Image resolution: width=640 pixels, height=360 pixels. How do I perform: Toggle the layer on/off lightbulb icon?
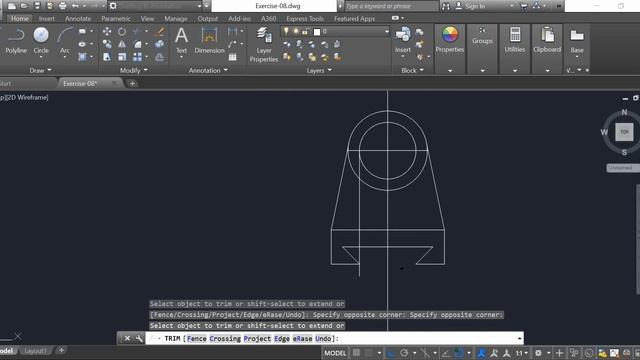[286, 31]
